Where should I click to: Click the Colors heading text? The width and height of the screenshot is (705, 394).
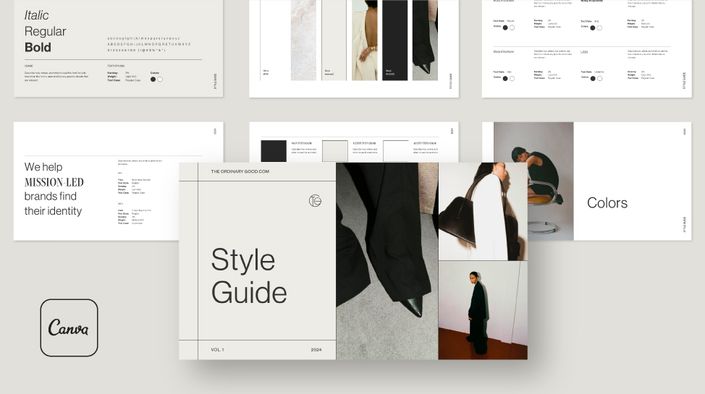[x=607, y=203]
